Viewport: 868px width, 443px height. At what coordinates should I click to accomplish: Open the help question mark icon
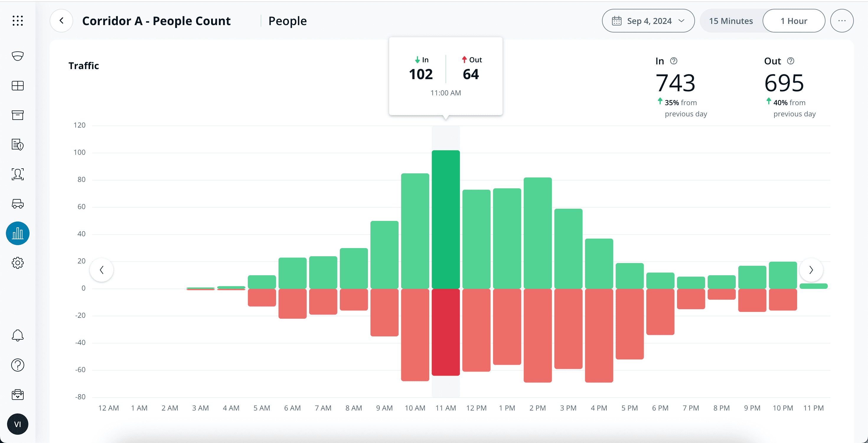click(17, 365)
